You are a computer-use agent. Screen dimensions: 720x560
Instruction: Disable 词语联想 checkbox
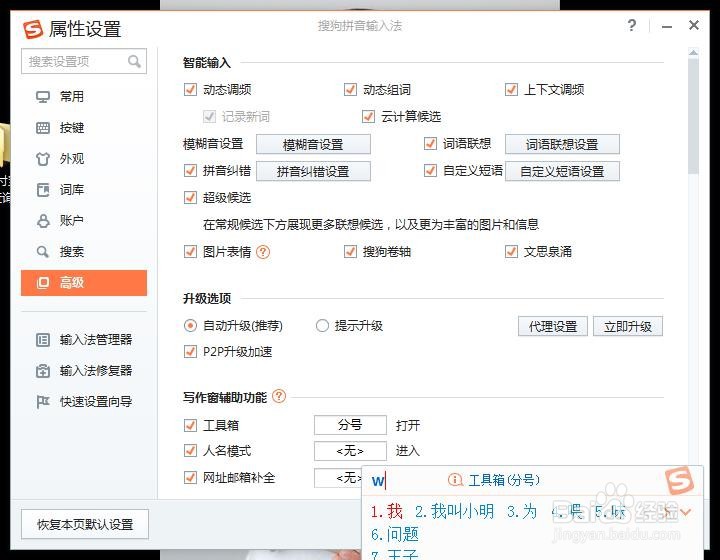(x=430, y=144)
